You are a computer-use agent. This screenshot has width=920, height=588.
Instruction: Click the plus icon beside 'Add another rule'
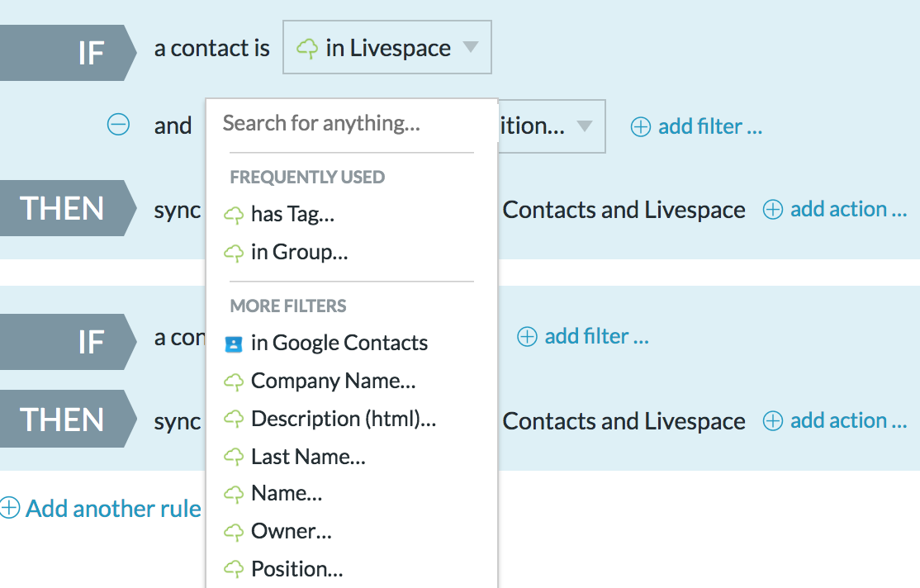(9, 508)
